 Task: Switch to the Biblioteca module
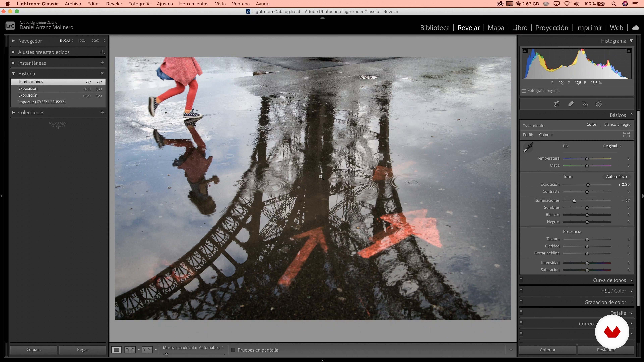coord(435,27)
